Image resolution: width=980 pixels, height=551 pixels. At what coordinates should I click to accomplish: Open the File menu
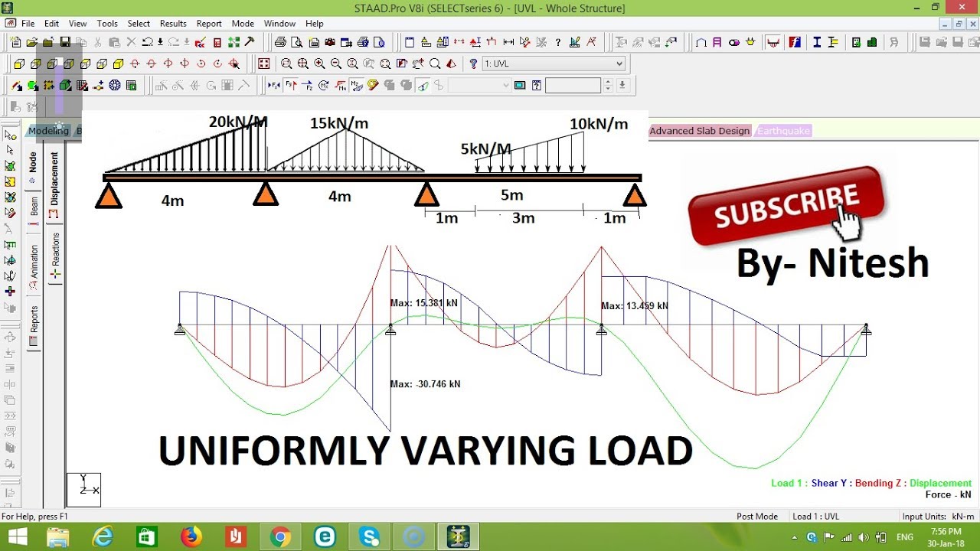pos(28,24)
